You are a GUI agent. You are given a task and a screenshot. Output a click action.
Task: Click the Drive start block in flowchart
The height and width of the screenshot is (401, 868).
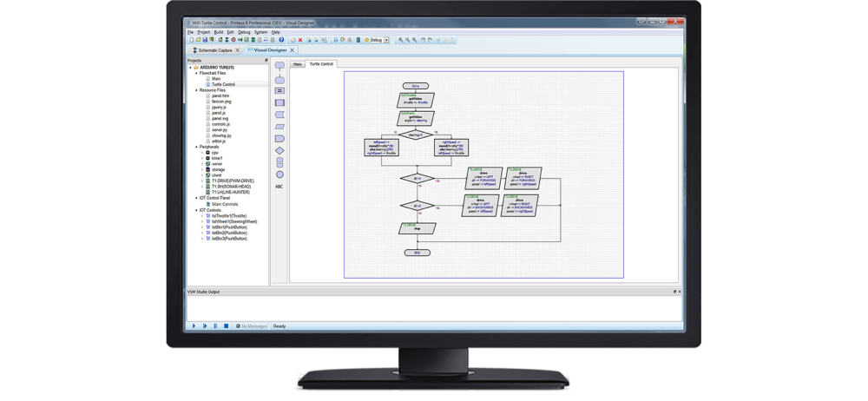point(416,86)
